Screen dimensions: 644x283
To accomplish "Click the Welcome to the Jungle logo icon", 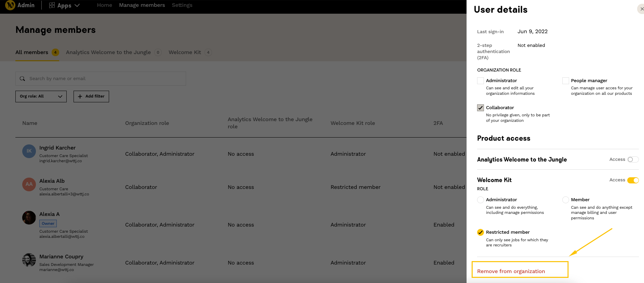I will click(10, 5).
